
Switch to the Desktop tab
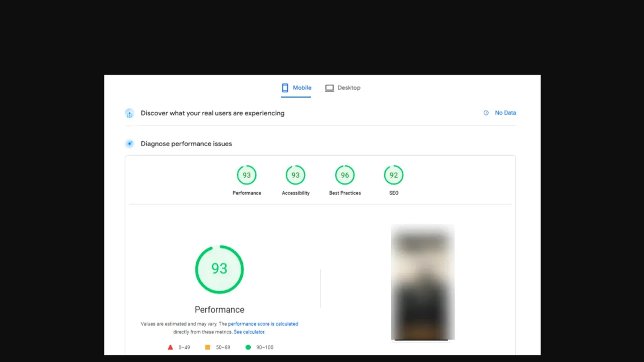(343, 88)
